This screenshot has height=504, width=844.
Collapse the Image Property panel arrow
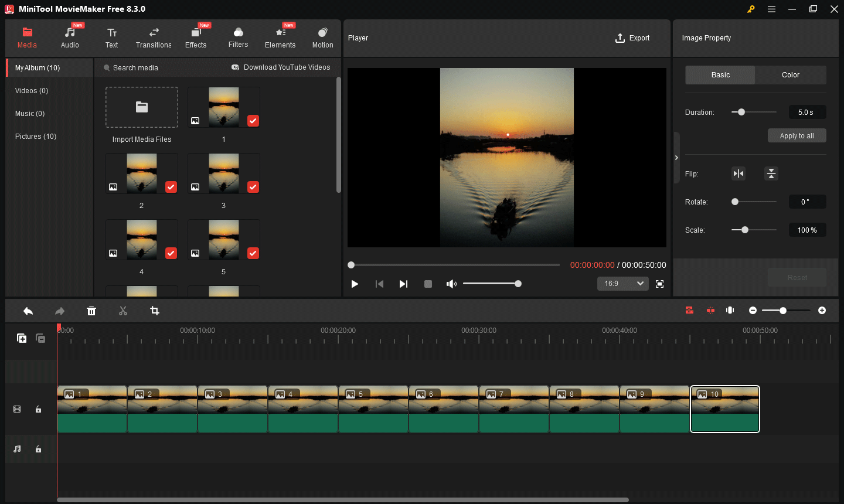click(676, 158)
